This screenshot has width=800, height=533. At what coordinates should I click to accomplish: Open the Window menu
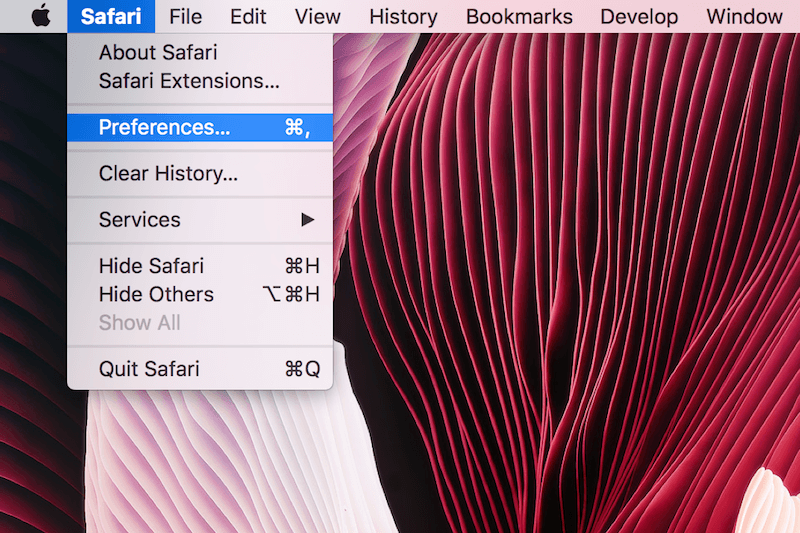[744, 17]
